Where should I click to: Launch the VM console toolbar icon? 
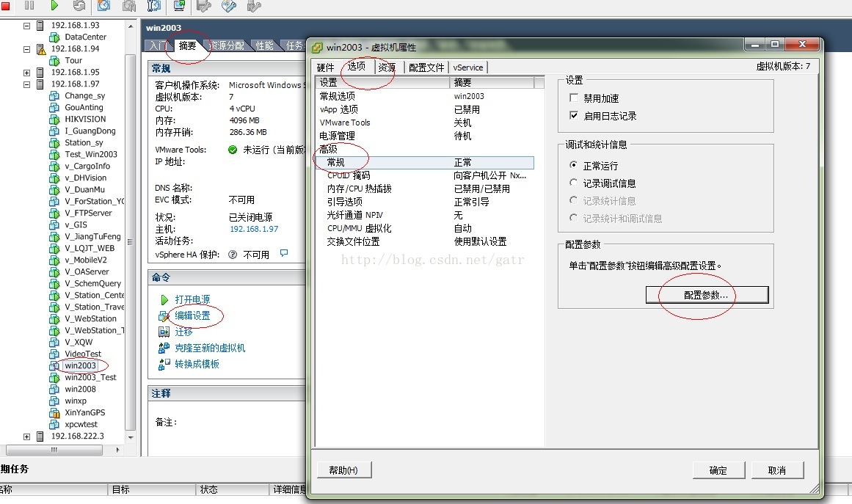[179, 5]
